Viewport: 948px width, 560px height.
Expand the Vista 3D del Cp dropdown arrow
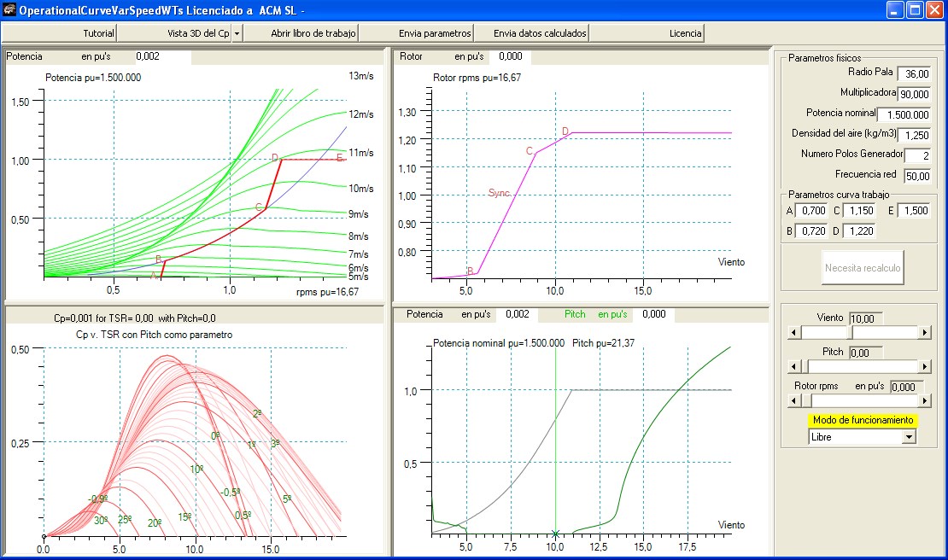click(237, 33)
